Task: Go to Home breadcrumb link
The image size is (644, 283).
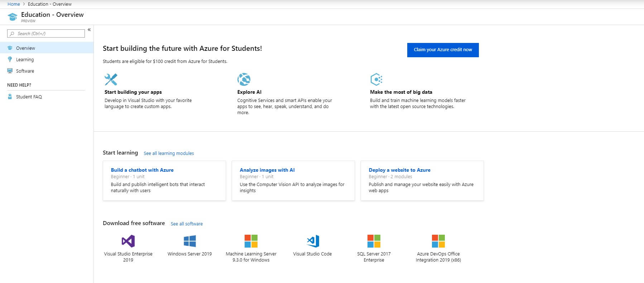Action: click(14, 4)
